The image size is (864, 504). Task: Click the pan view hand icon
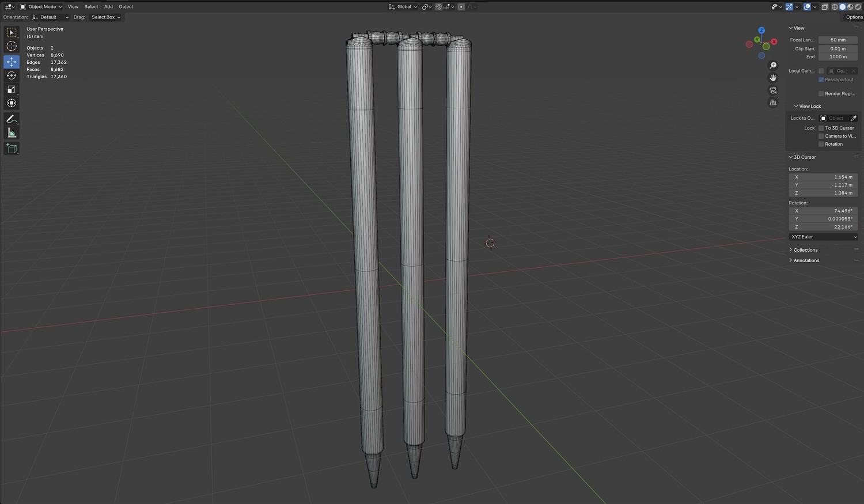tap(773, 78)
